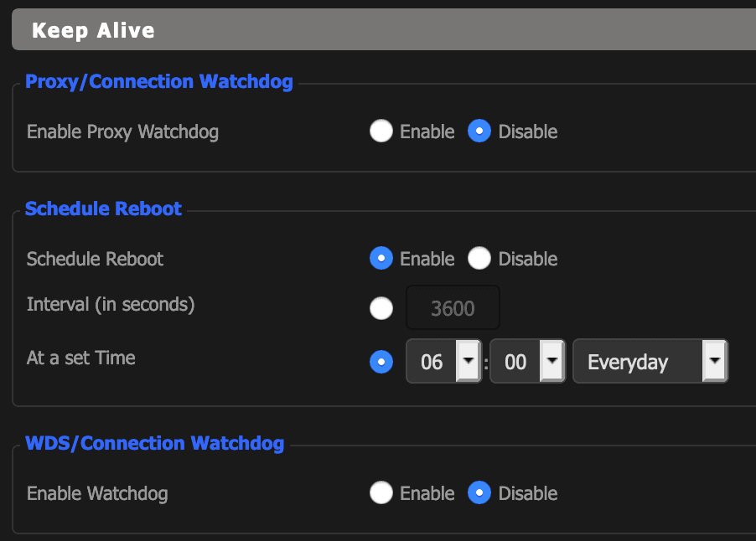Click the Proxy/Connection Watchdog heading

pos(159,81)
